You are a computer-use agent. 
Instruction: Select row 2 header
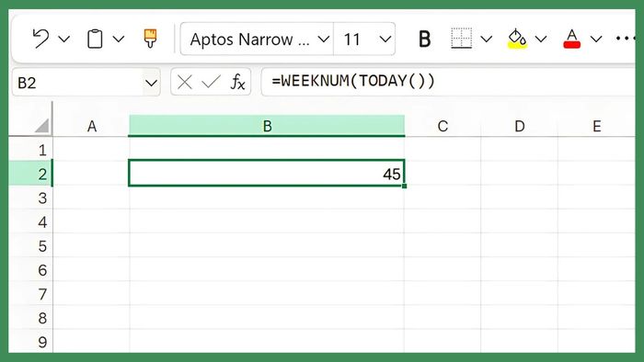(30, 174)
